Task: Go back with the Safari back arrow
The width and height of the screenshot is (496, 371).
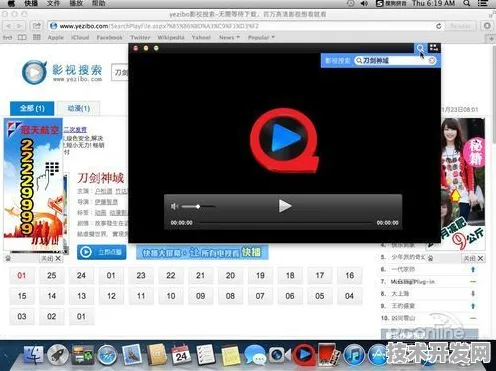Action: click(8, 26)
